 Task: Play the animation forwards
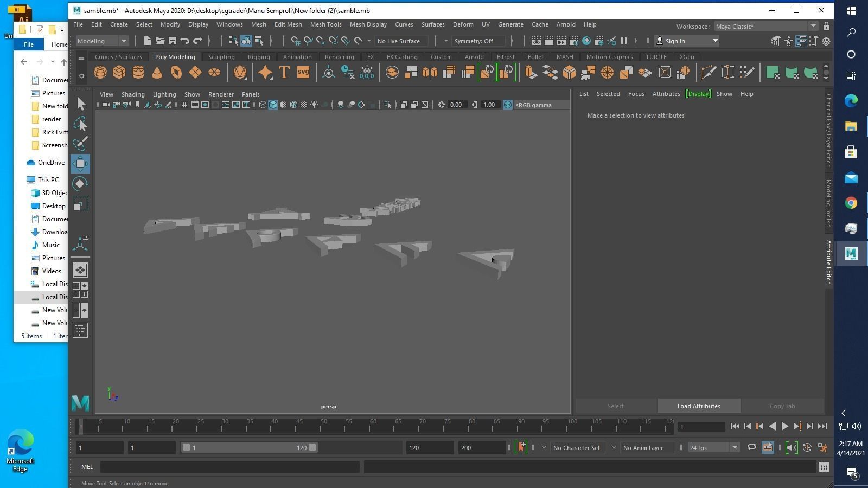[x=784, y=427]
